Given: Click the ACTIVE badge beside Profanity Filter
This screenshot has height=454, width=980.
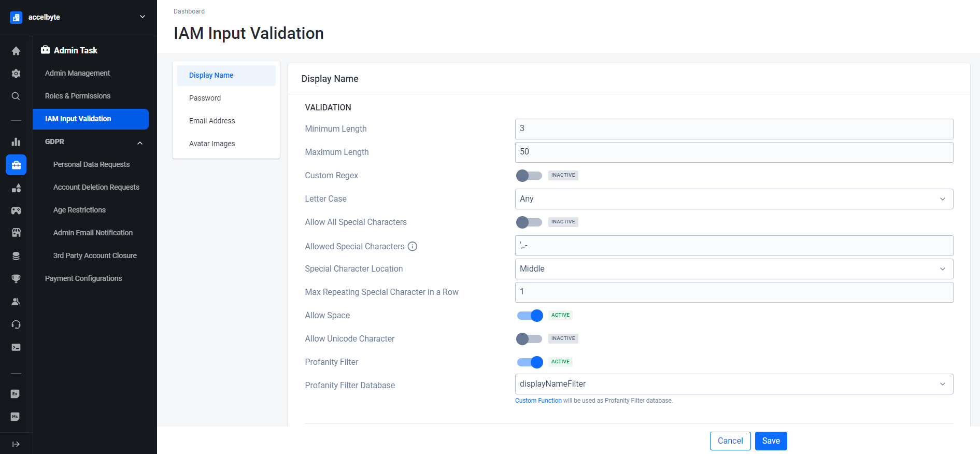Looking at the screenshot, I should click(x=560, y=362).
